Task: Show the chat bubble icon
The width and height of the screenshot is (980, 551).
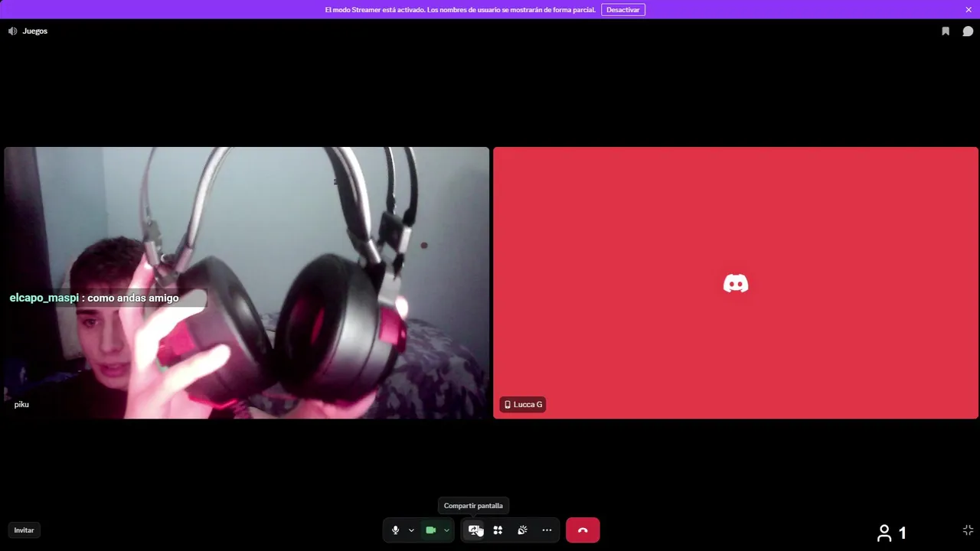Action: 968,31
